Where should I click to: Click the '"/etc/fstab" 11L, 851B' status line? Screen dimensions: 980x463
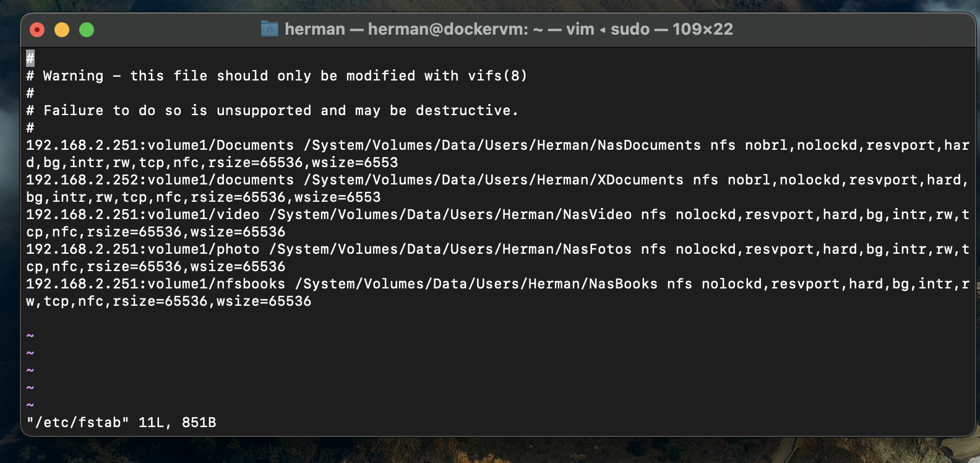tap(121, 422)
